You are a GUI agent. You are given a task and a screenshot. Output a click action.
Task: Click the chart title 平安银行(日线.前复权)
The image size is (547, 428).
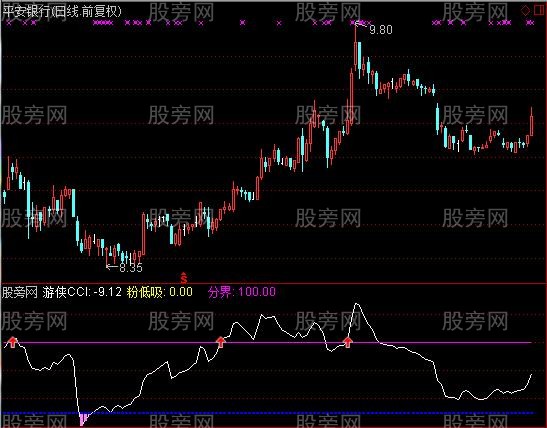[x=62, y=12]
